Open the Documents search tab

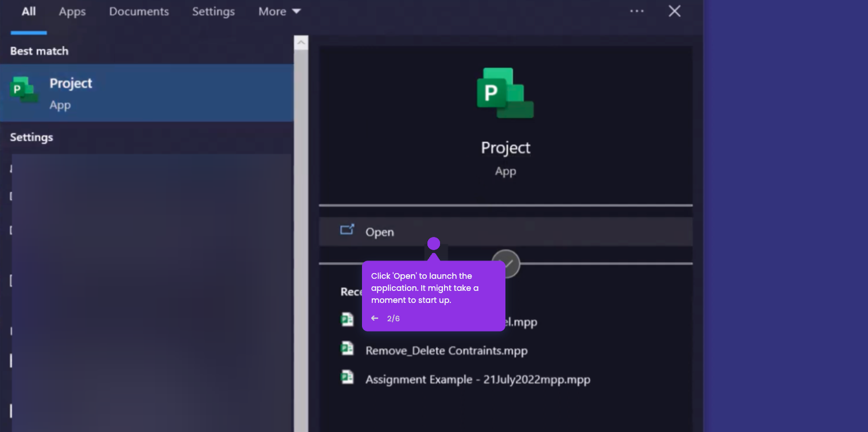click(x=139, y=11)
